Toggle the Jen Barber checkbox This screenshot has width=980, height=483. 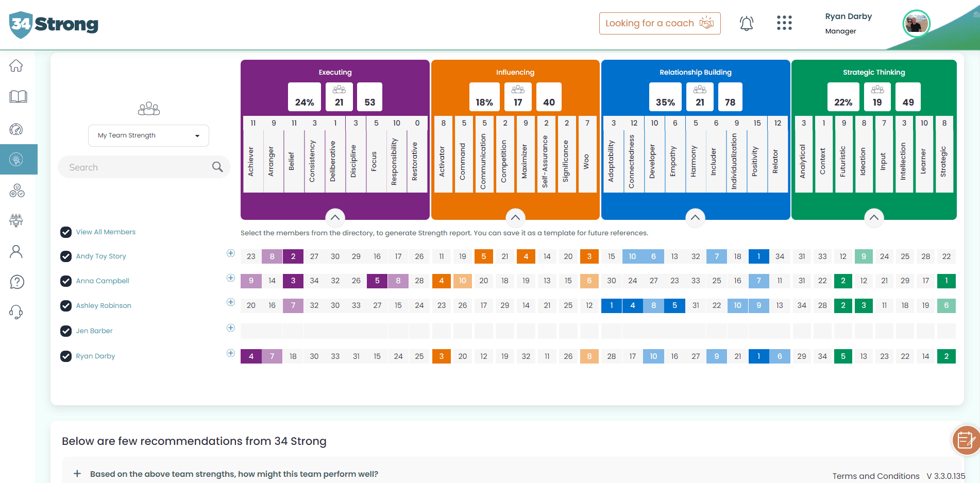66,331
